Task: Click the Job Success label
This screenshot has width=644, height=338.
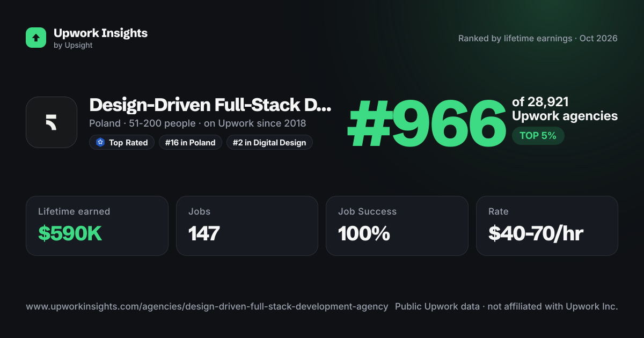Action: [367, 211]
